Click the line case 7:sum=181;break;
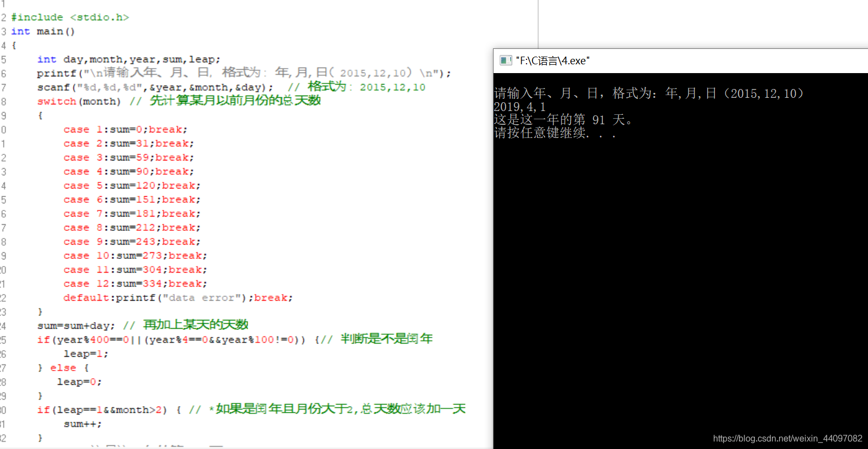This screenshot has height=449, width=868. [132, 214]
